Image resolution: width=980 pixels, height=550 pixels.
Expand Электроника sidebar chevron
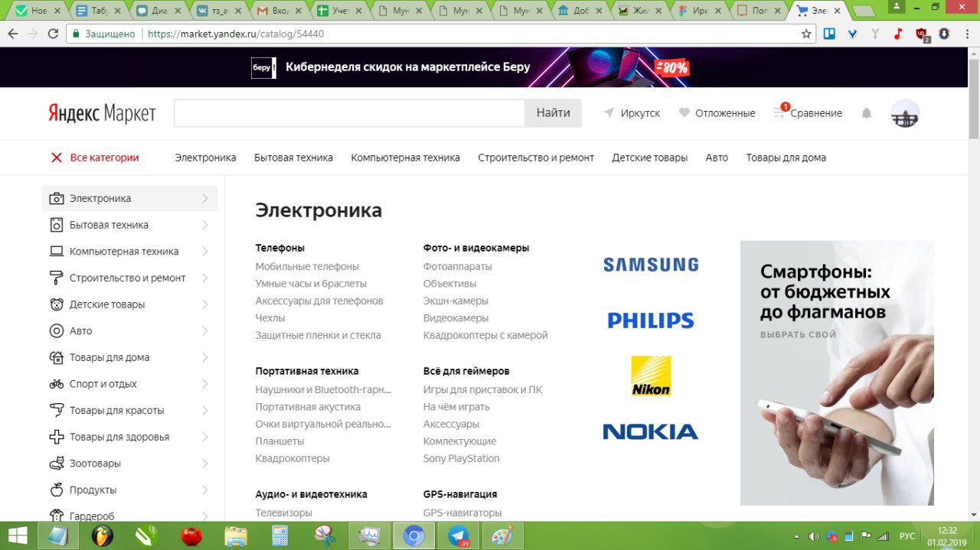[205, 198]
